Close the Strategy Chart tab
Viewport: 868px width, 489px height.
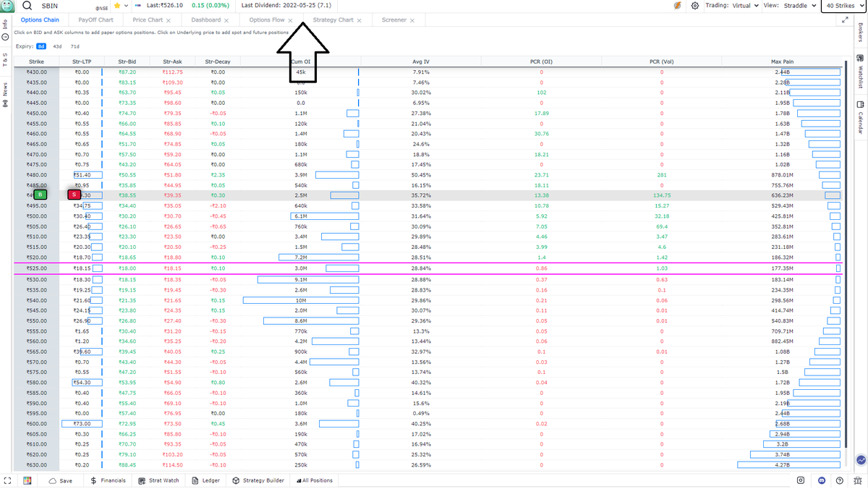tap(359, 20)
